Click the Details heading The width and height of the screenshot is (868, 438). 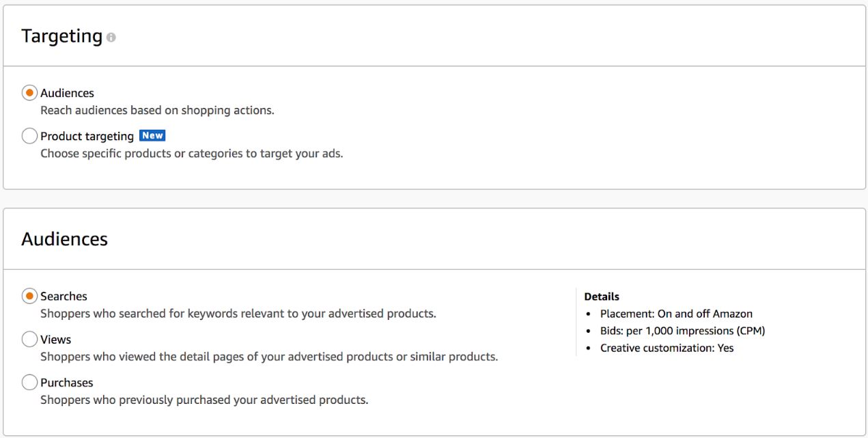[602, 297]
